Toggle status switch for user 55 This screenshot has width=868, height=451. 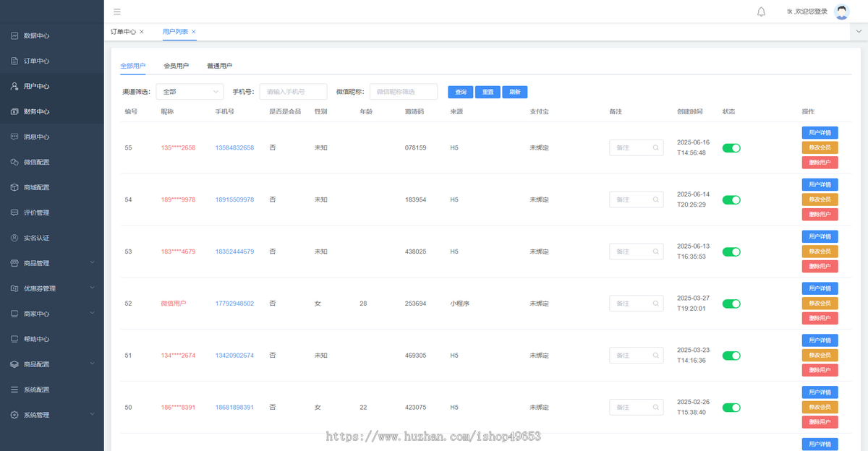(731, 147)
